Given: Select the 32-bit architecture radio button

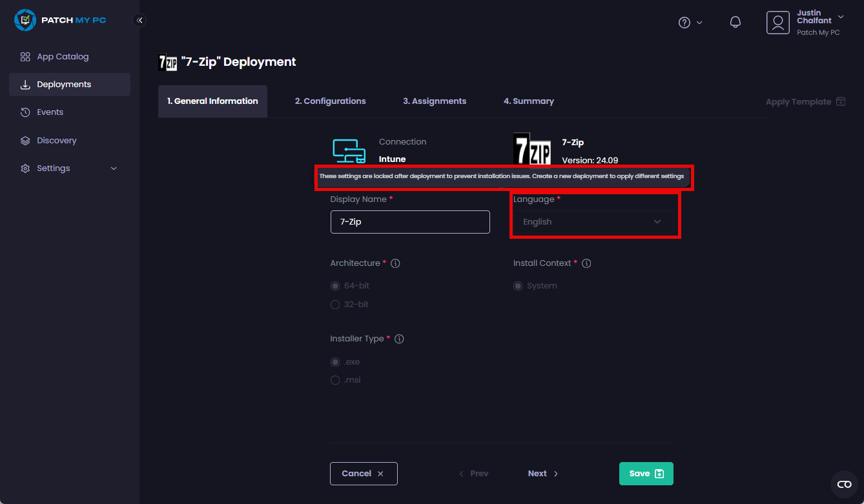Looking at the screenshot, I should 335,305.
